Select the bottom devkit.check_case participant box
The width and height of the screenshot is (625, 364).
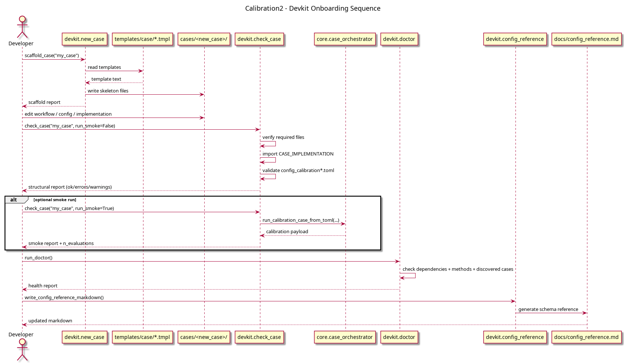click(x=259, y=337)
